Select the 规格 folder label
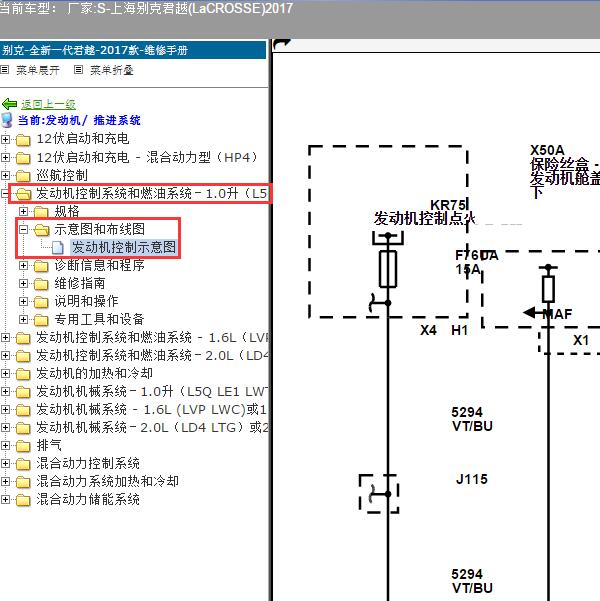 click(x=67, y=211)
